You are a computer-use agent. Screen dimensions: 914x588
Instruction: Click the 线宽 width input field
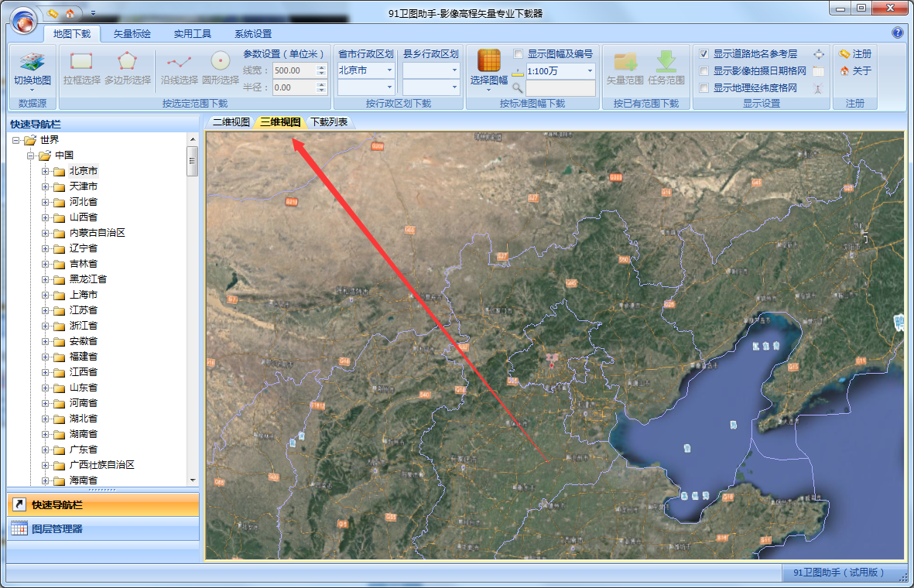tap(294, 70)
